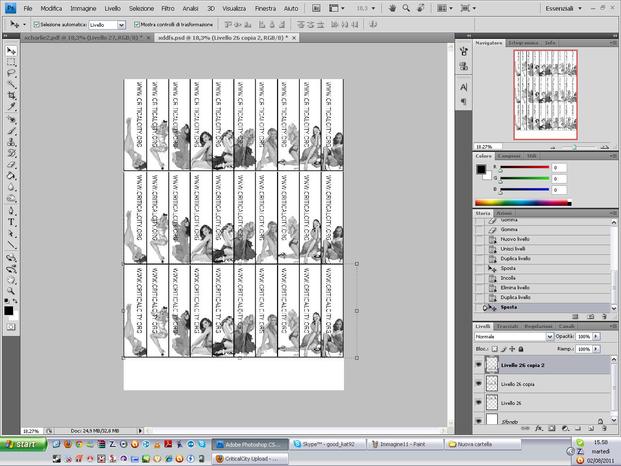Switch to the Tracciati tab
Screen dimensions: 621x466
(x=507, y=326)
